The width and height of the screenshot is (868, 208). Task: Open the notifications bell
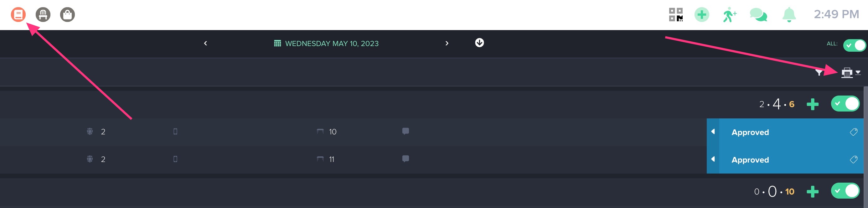coord(789,14)
